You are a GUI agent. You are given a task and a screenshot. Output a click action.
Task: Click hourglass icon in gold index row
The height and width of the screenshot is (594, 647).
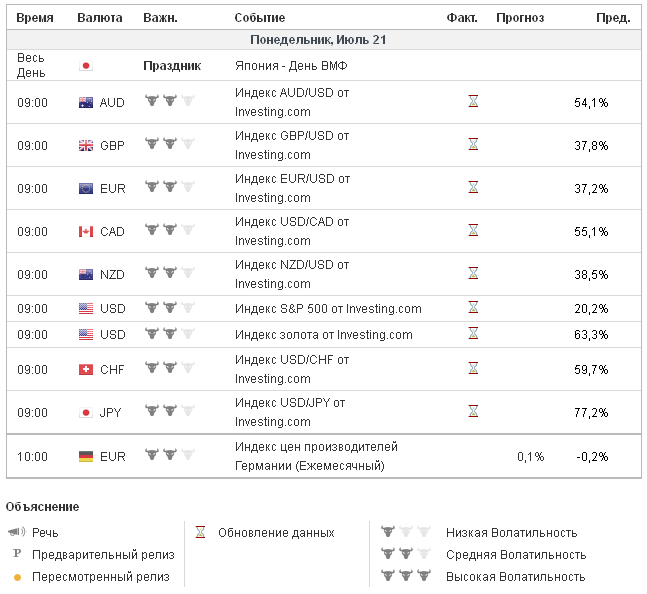pyautogui.click(x=473, y=334)
